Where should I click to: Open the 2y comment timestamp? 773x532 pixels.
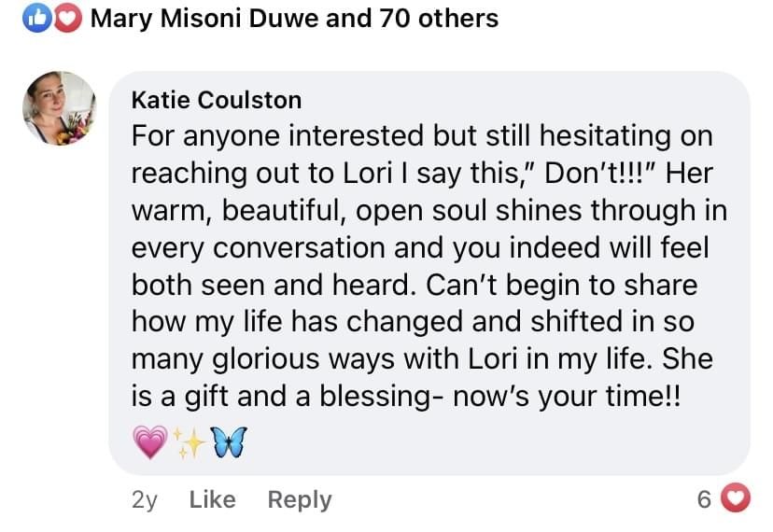coord(145,499)
